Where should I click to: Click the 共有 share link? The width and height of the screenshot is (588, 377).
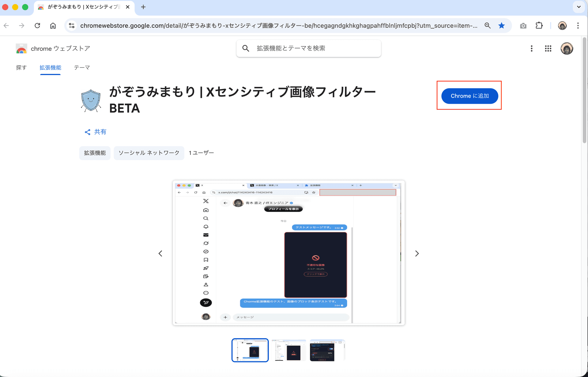coord(96,132)
